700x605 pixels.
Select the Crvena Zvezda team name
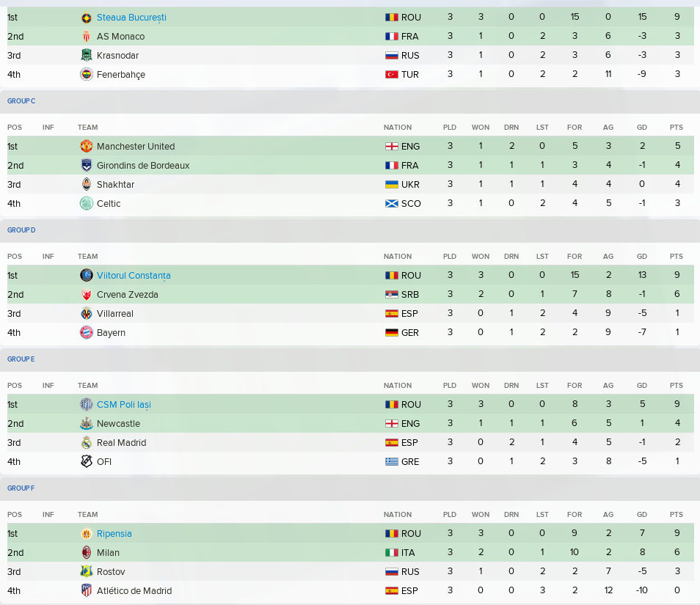pos(127,295)
